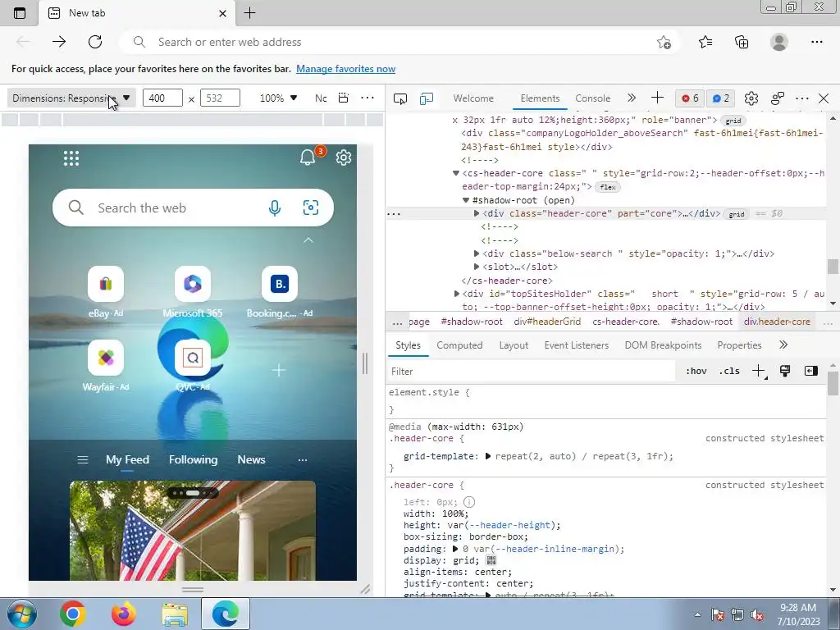
Task: Select the News feed tab
Action: coord(251,459)
